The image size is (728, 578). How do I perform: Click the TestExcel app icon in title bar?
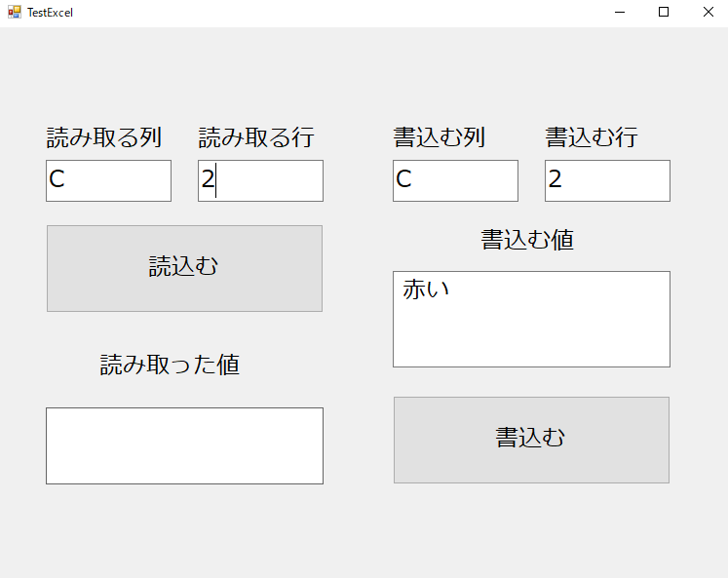tap(15, 12)
